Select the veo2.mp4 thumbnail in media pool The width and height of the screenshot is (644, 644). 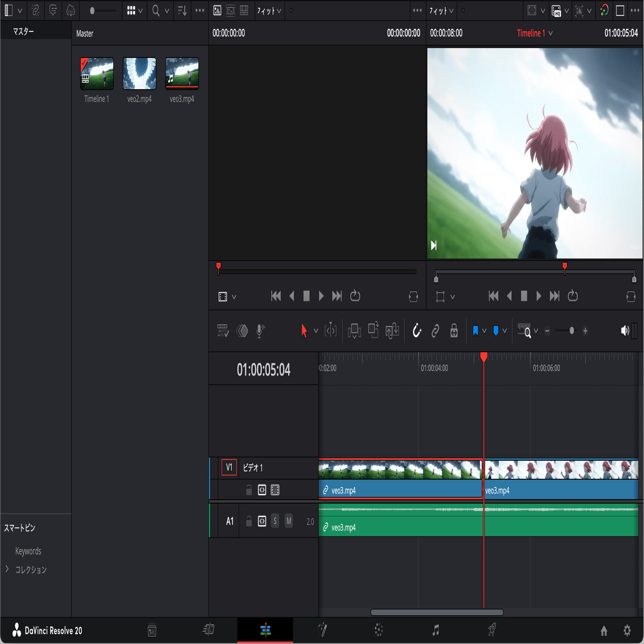tap(139, 74)
